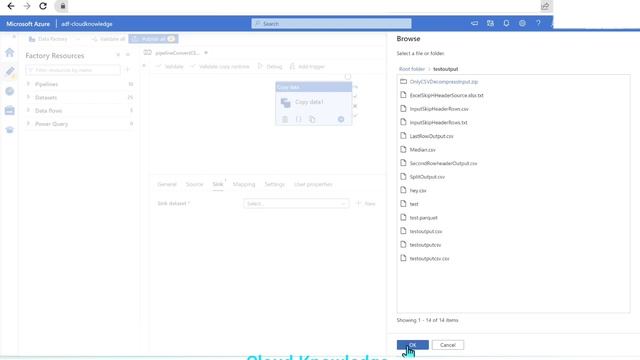Reload the browser page
640x360 pixels.
[x=43, y=6]
